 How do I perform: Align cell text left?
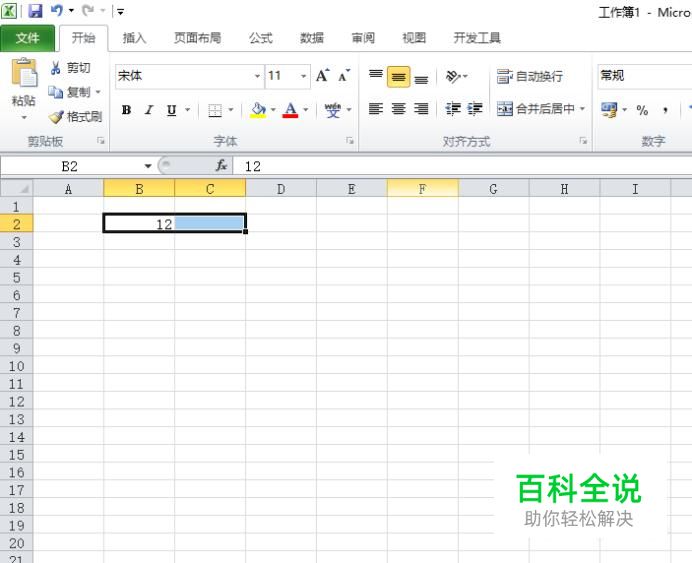point(376,109)
